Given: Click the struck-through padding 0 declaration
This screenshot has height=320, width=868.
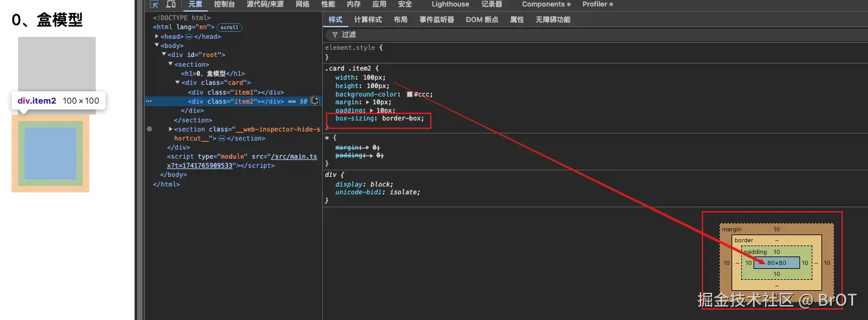Looking at the screenshot, I should (360, 155).
